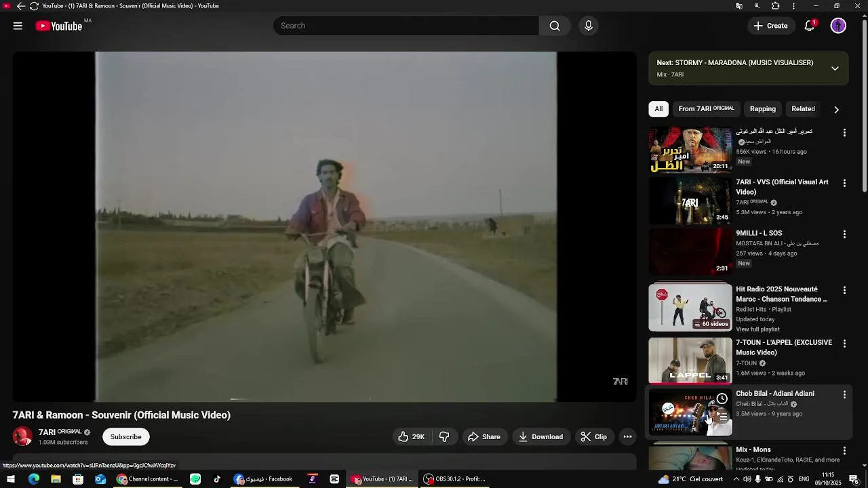Toggle the ENG input language indicator
868x488 pixels.
tap(804, 479)
